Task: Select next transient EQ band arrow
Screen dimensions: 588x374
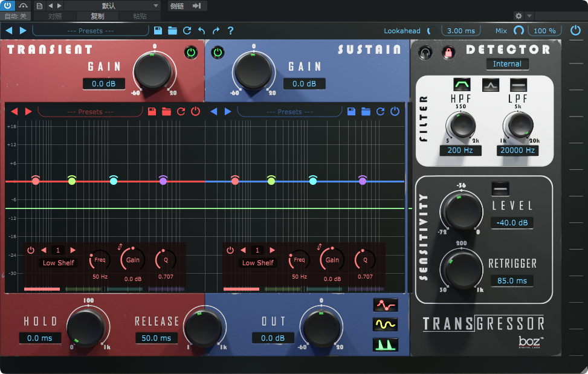Action: 73,250
